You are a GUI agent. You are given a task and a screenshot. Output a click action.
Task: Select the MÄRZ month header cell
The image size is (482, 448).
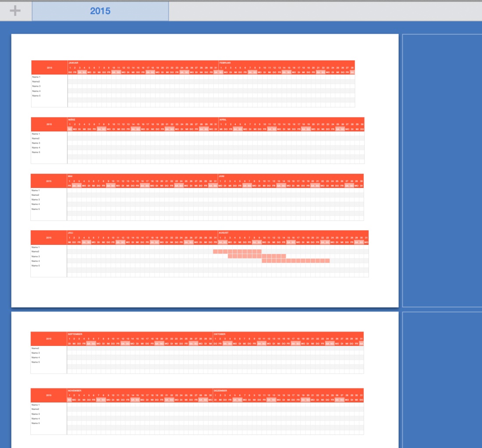tap(72, 119)
